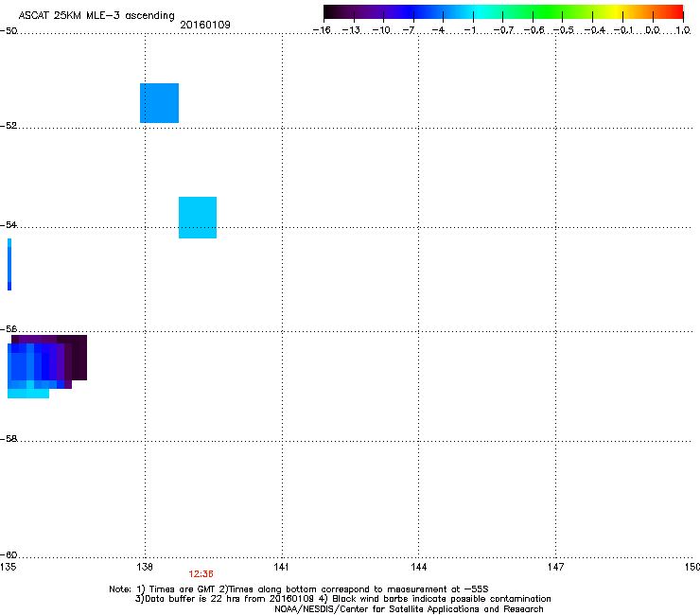Click the NOAA/NESDIS credit line
700x615 pixels.
point(409,609)
